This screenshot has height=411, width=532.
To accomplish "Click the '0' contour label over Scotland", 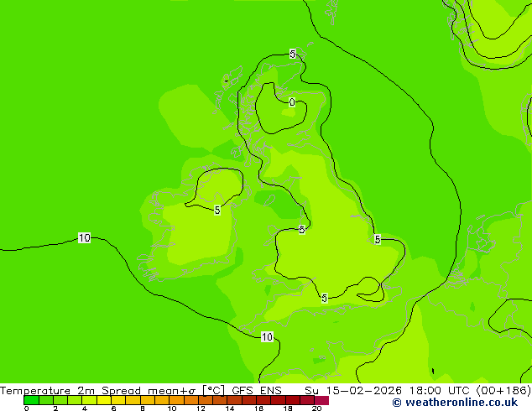I will [292, 102].
